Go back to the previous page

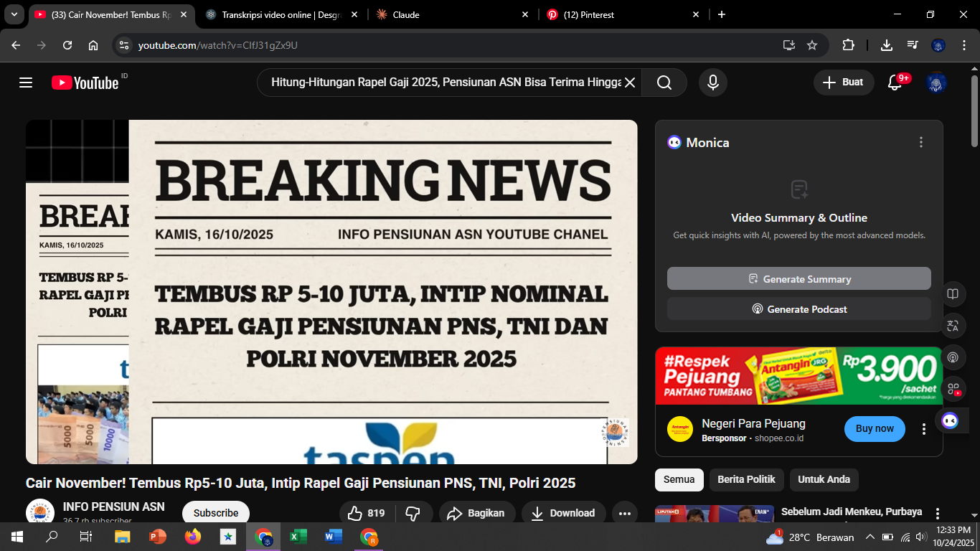tap(16, 45)
